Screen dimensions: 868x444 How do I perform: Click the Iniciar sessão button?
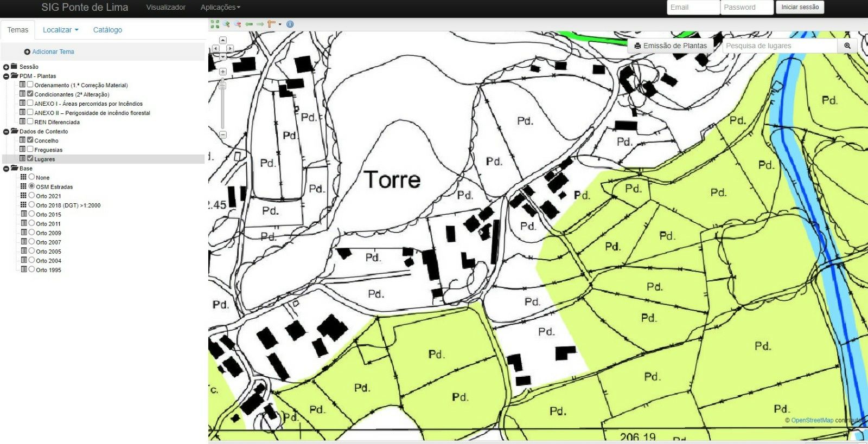click(800, 7)
